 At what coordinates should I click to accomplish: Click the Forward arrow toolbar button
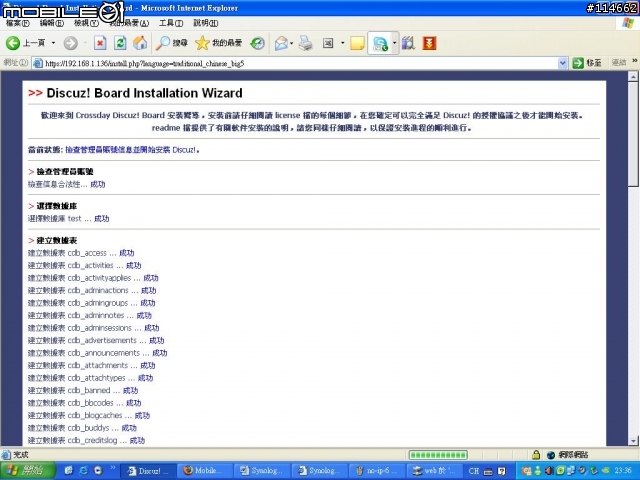[x=70, y=43]
